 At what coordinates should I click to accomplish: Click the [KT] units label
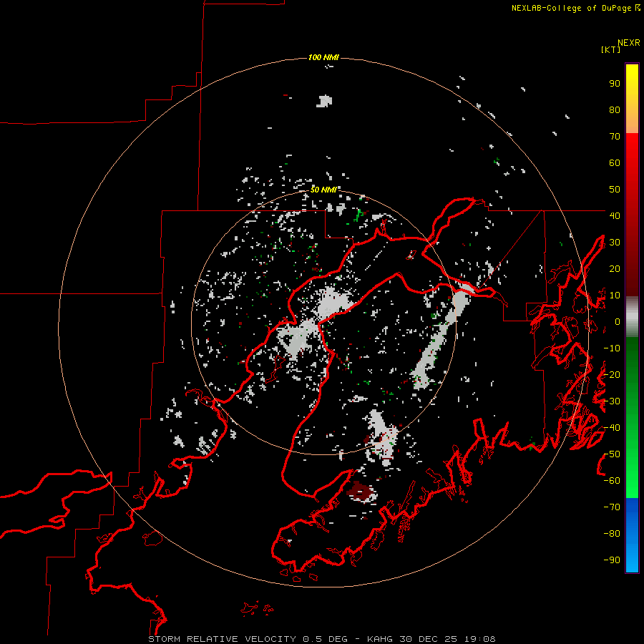tap(611, 49)
